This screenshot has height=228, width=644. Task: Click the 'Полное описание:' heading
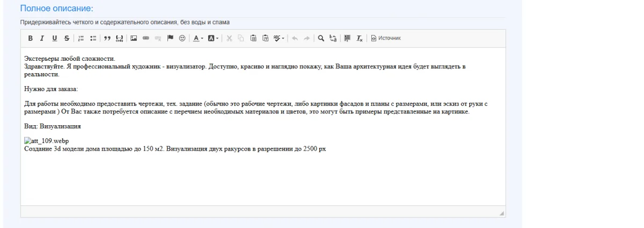click(56, 9)
